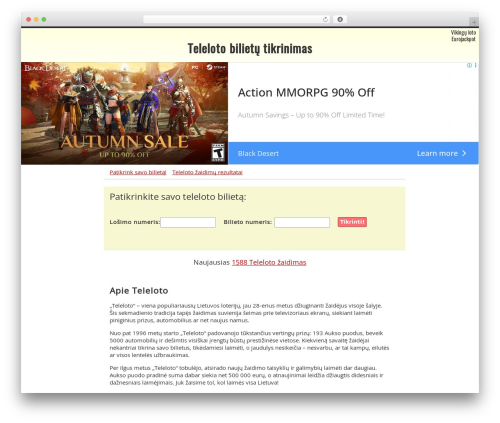Click the yellow minimize window button
The image size is (500, 423).
[x=36, y=19]
